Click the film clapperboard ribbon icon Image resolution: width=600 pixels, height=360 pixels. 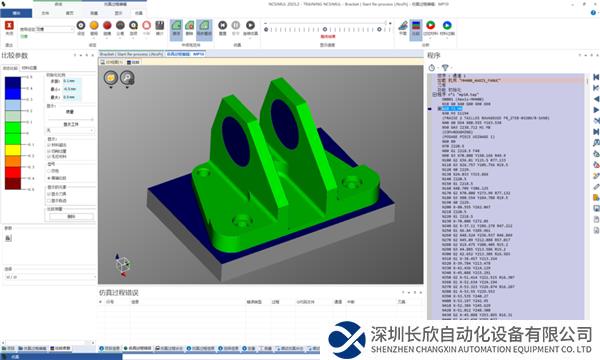(x=160, y=25)
